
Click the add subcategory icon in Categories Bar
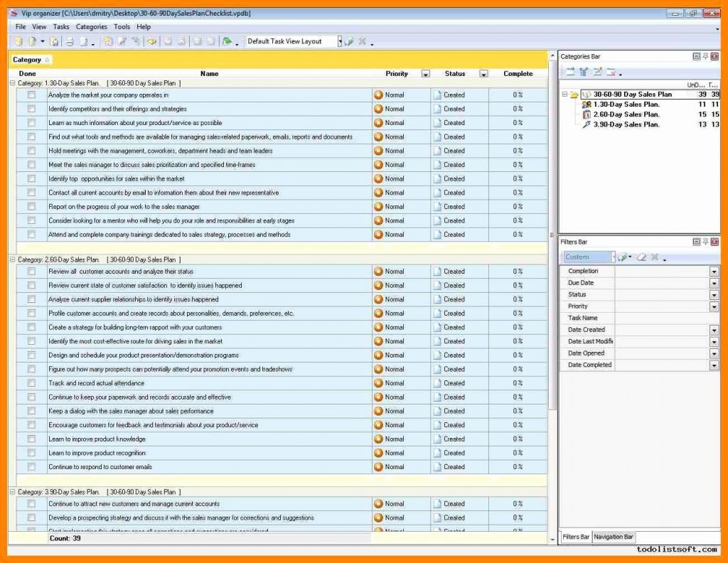point(584,72)
